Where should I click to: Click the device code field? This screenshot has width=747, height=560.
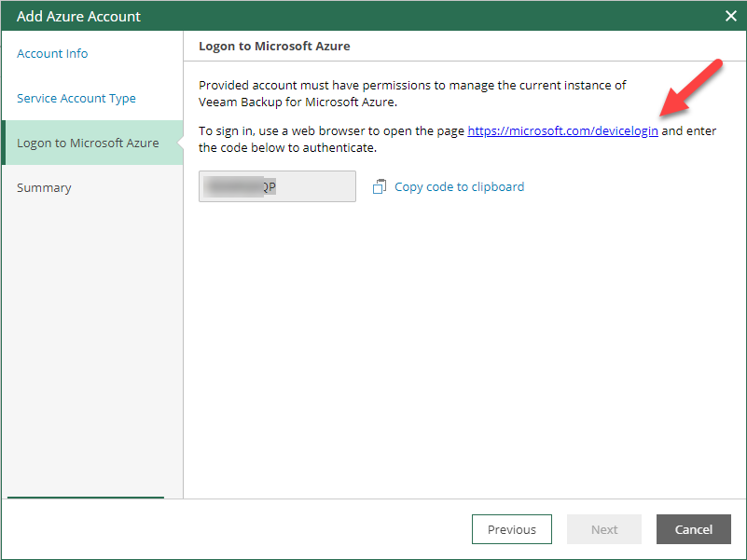click(x=277, y=186)
